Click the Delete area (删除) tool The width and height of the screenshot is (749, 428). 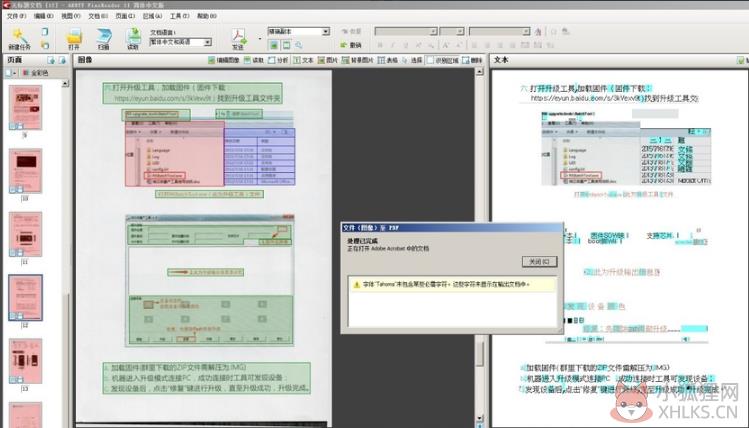coord(472,60)
